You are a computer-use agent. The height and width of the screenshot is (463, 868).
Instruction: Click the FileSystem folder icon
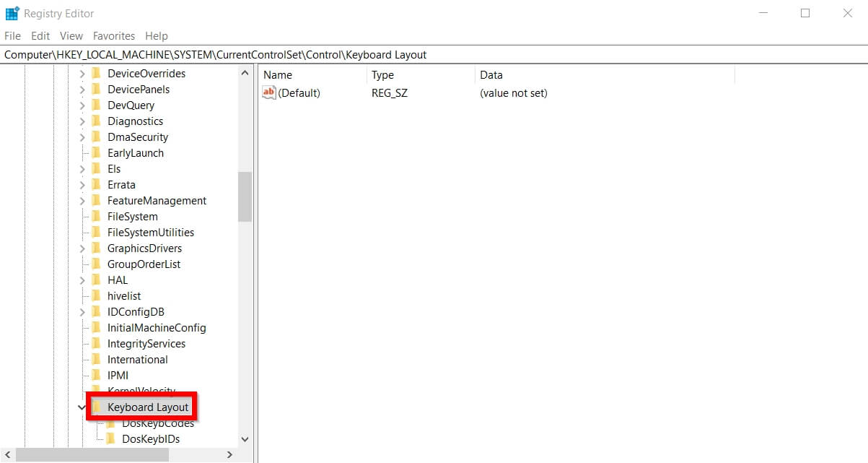click(96, 216)
